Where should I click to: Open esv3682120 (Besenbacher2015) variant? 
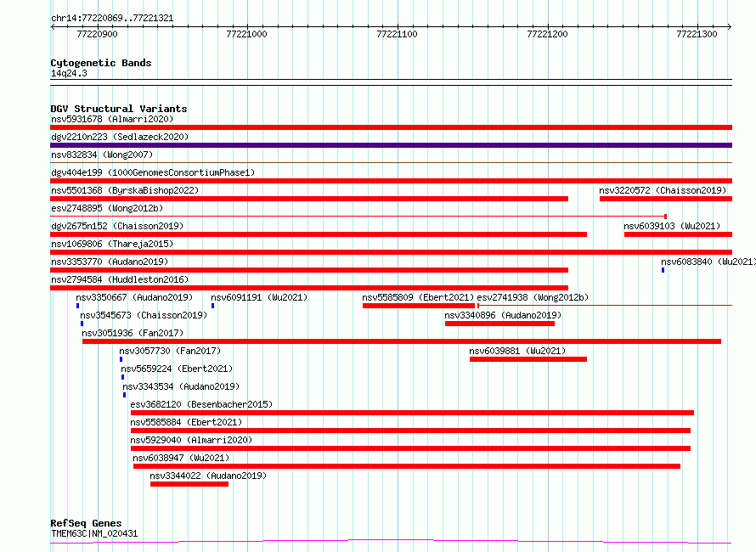pyautogui.click(x=201, y=404)
